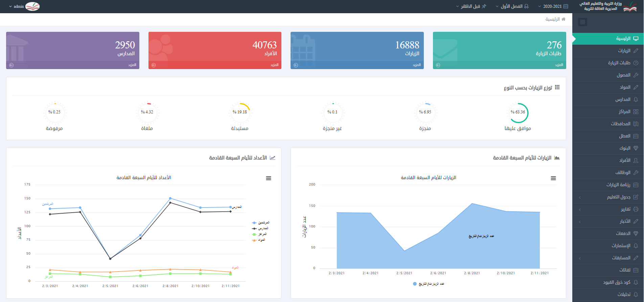This screenshot has height=302, width=644.
Task: Click المزيد link on the 2950 schools card
Action: (132, 65)
